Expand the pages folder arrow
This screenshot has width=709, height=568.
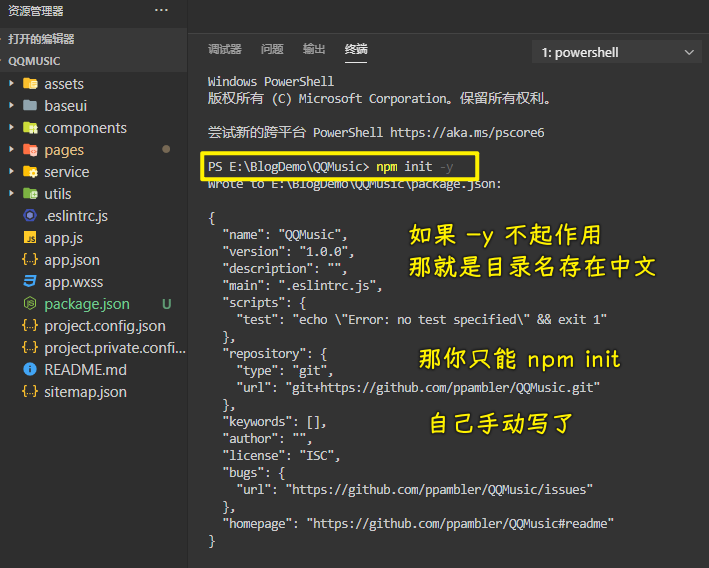tap(11, 149)
